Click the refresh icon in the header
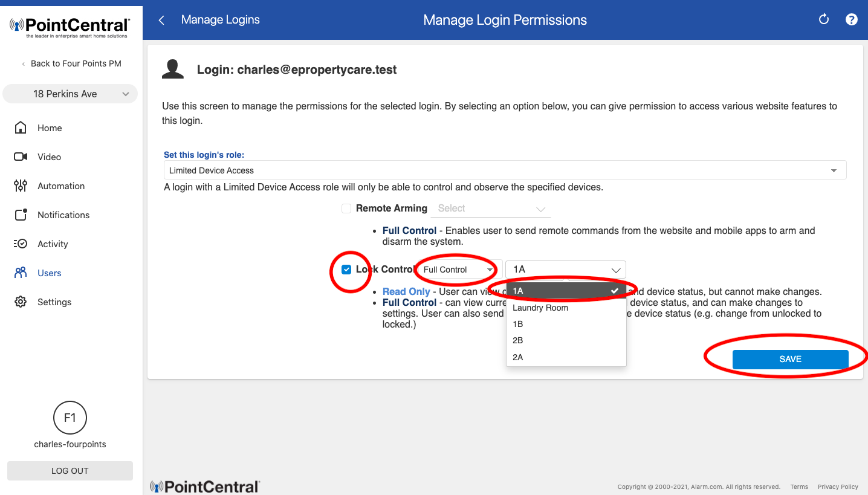Image resolution: width=868 pixels, height=495 pixels. (x=823, y=19)
